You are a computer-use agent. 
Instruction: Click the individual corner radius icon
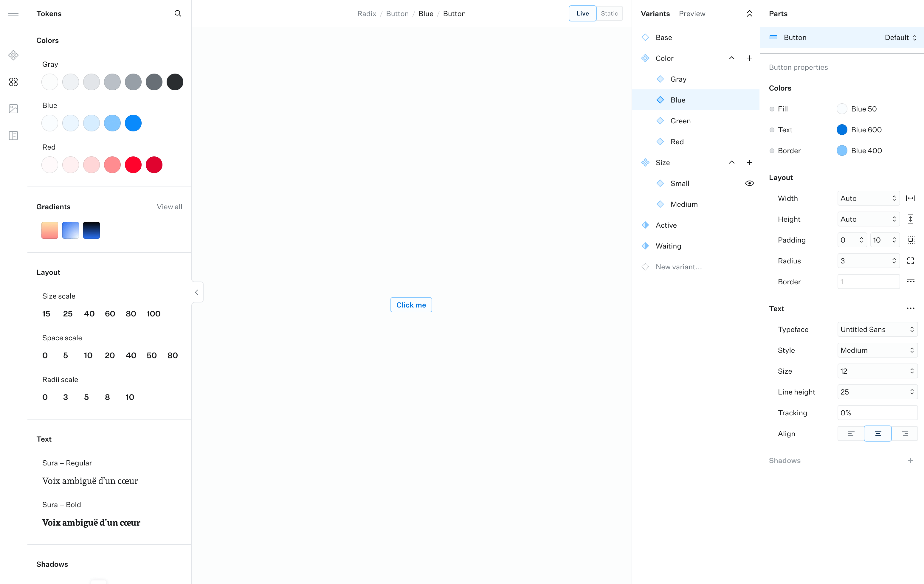click(x=910, y=261)
